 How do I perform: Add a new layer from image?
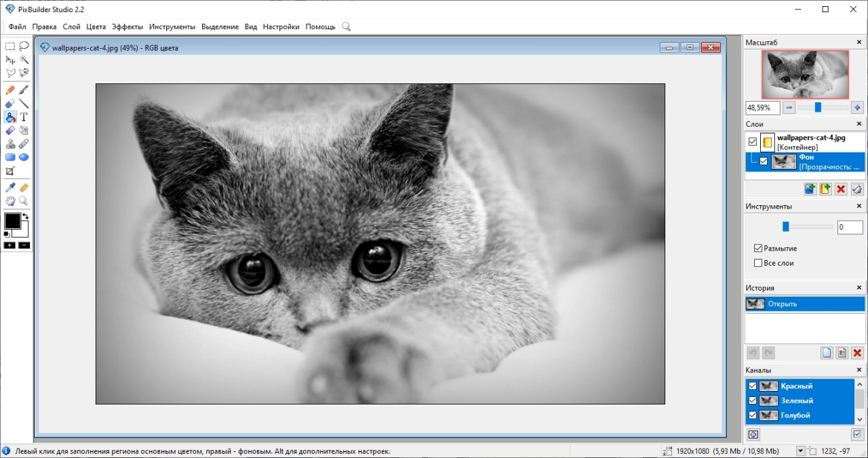coord(810,189)
